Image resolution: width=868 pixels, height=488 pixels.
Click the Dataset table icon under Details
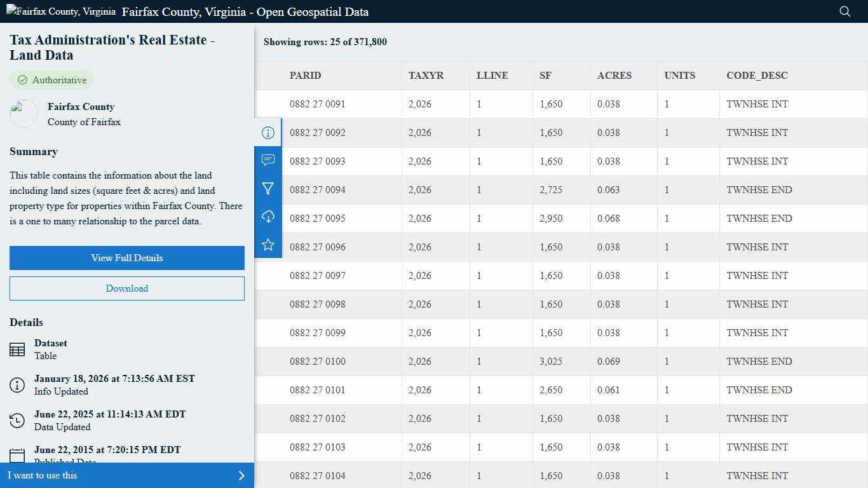pos(17,349)
